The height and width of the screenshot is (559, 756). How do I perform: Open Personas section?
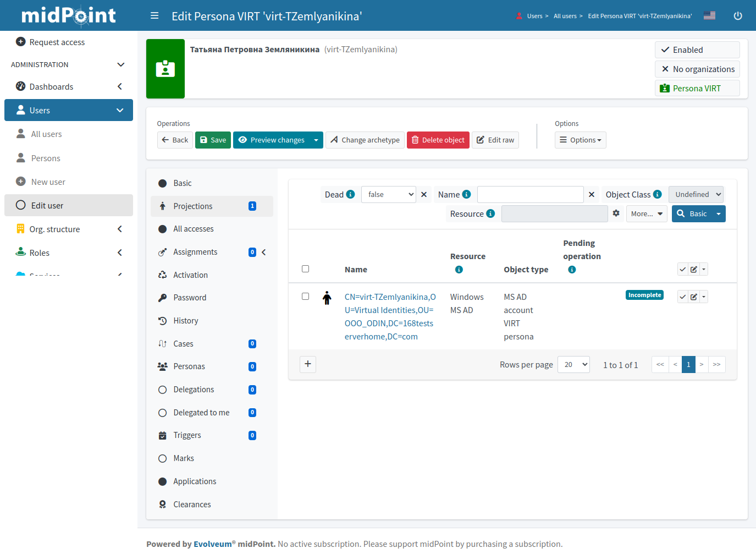212,366
